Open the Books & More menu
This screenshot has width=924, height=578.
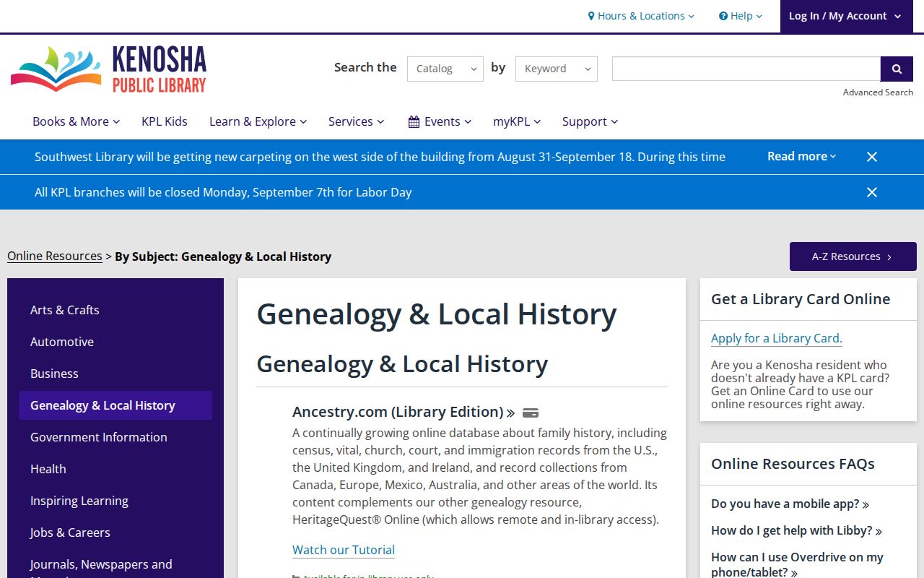coord(76,121)
